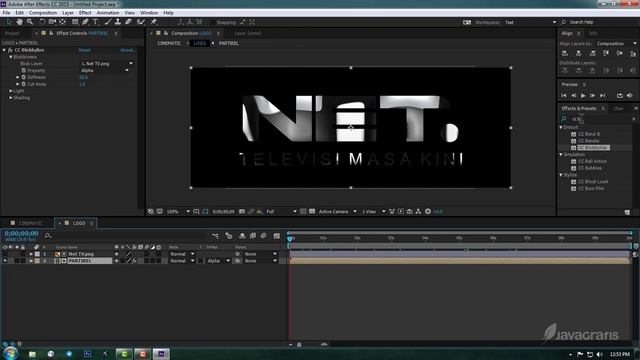Click the align left icon in Align panel
The height and width of the screenshot is (360, 640).
click(x=565, y=53)
